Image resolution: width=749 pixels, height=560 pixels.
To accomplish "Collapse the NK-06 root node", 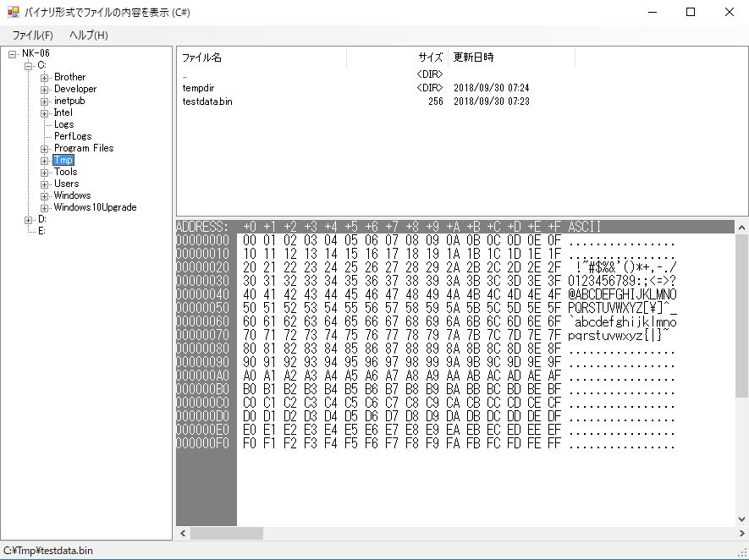I will 13,54.
